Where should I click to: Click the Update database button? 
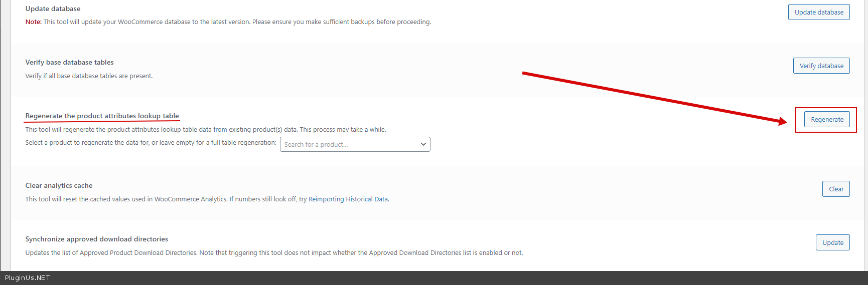818,13
